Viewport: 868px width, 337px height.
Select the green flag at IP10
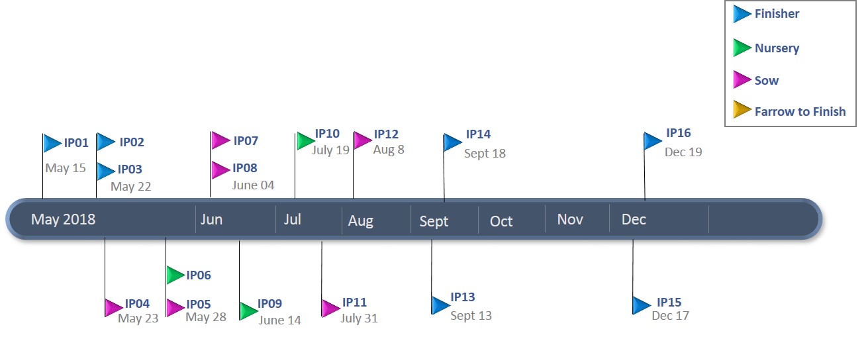click(x=305, y=140)
